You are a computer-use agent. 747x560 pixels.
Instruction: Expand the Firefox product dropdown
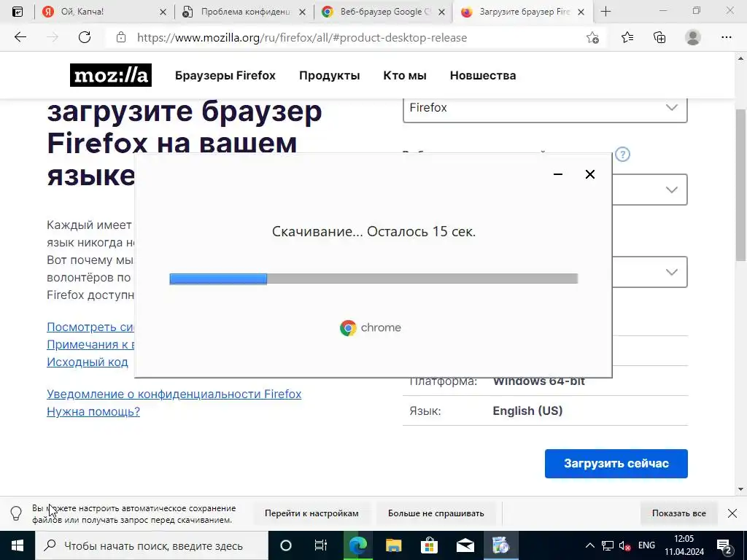coord(545,108)
